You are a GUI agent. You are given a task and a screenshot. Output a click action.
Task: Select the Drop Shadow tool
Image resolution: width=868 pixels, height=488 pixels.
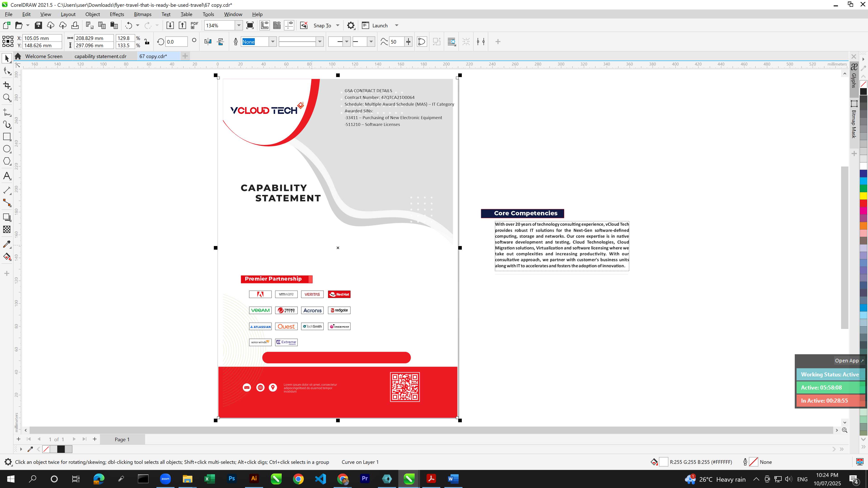click(7, 217)
